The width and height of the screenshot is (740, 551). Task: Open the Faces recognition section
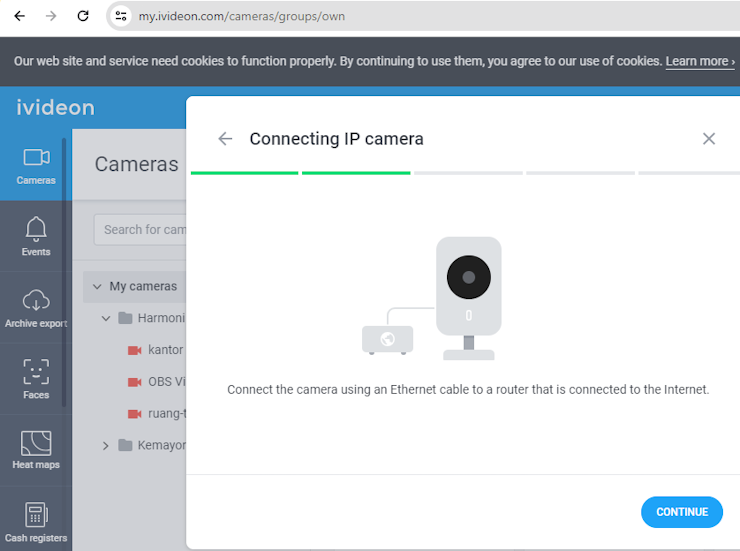pyautogui.click(x=36, y=379)
